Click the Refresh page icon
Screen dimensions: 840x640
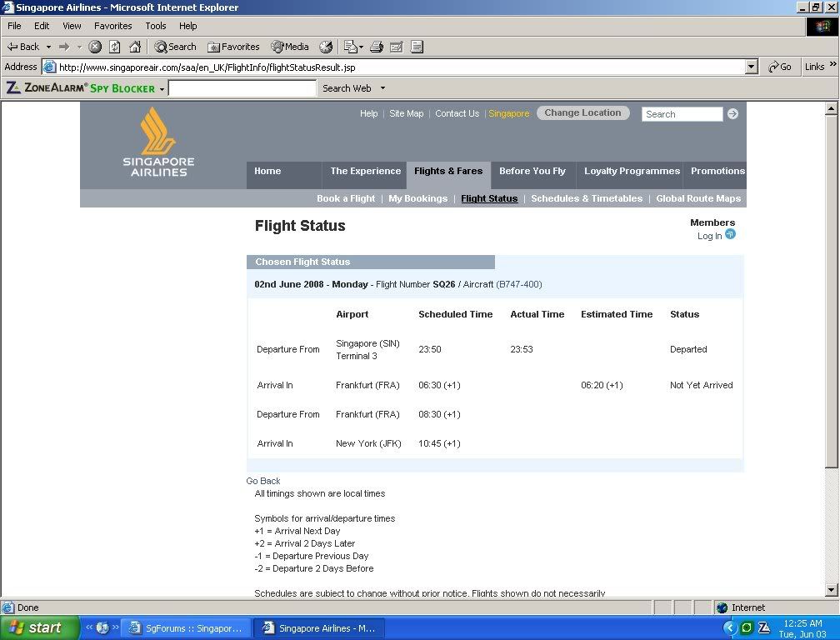tap(115, 47)
